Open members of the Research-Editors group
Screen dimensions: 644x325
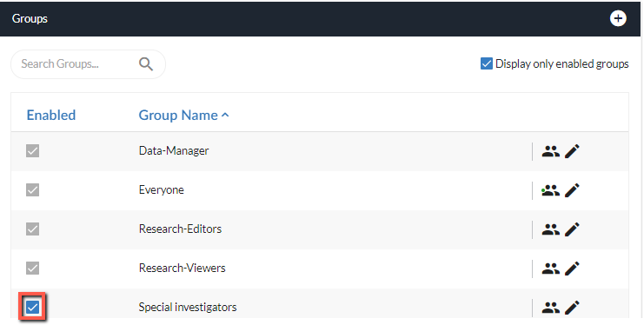click(x=551, y=229)
